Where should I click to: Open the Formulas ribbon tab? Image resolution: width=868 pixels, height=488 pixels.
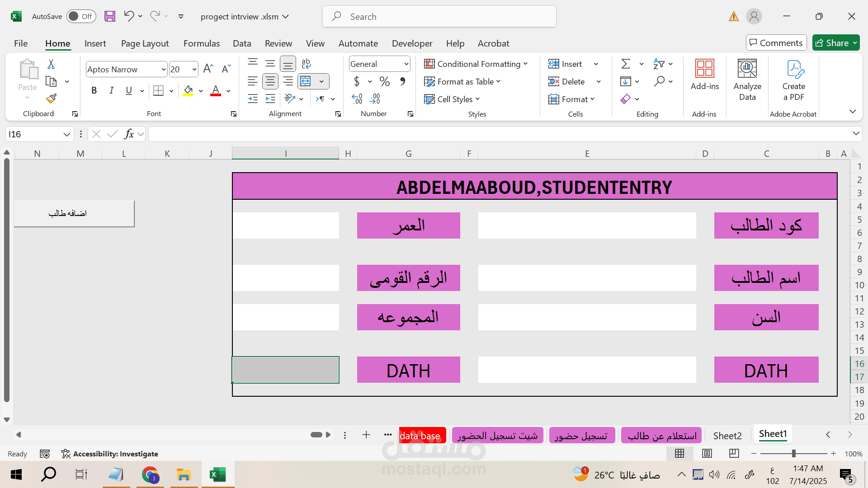[201, 43]
